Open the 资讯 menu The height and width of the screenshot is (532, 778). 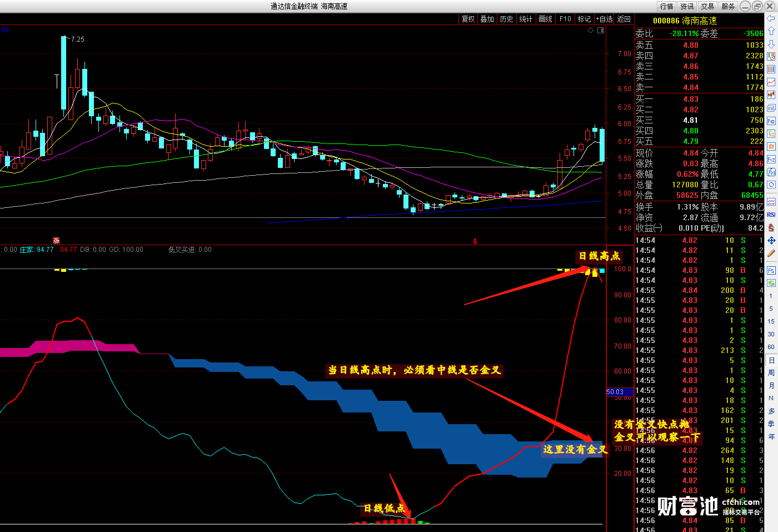(x=687, y=6)
